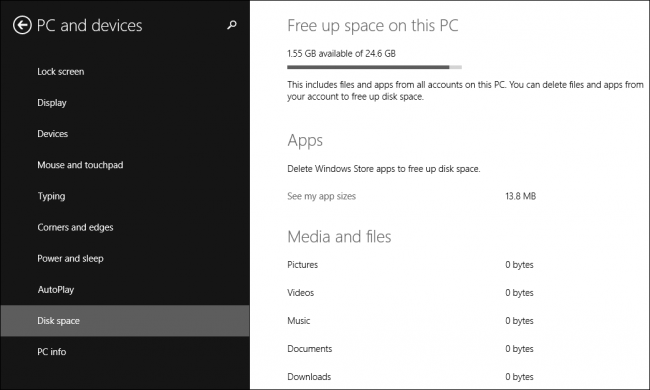Select the highlighted Disk space item

[x=125, y=321]
